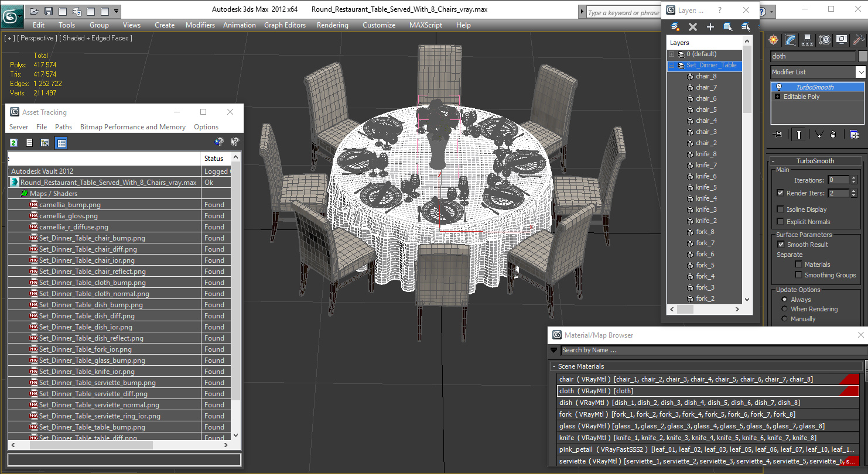Click the Search by Name field

713,351
